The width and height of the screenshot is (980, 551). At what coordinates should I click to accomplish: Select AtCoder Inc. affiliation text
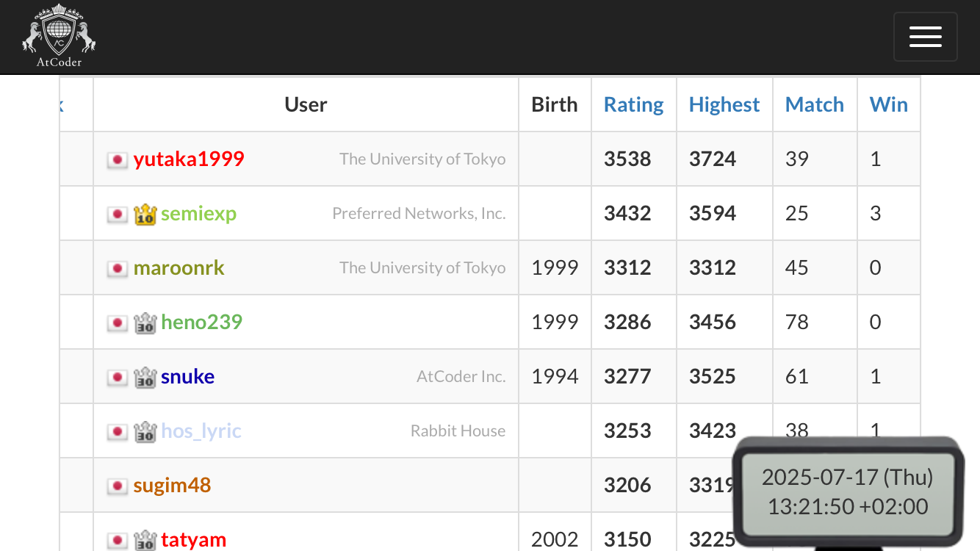click(x=461, y=376)
